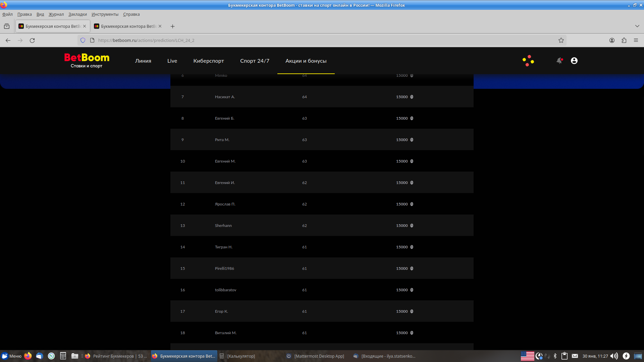Click the BetBoom logo

point(87,60)
